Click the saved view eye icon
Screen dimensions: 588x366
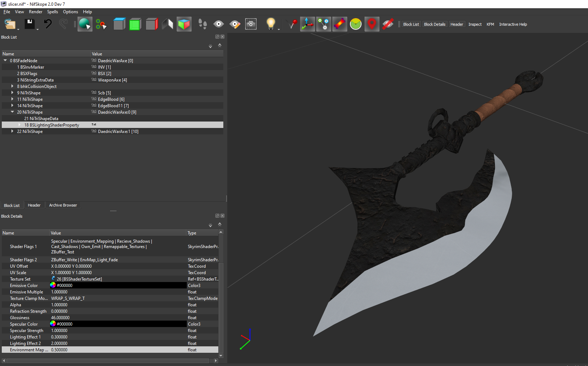[x=218, y=24]
